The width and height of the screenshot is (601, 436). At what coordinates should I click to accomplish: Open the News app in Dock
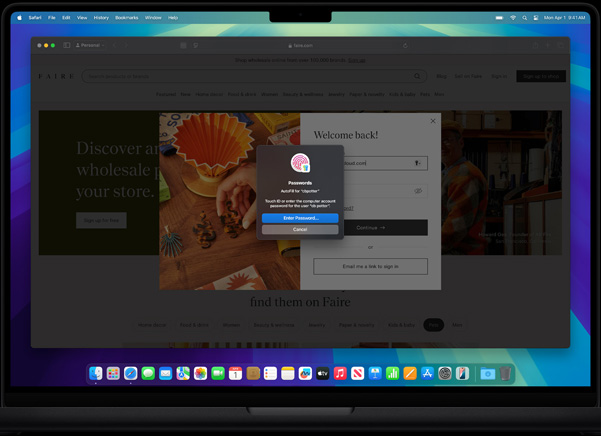pos(358,373)
